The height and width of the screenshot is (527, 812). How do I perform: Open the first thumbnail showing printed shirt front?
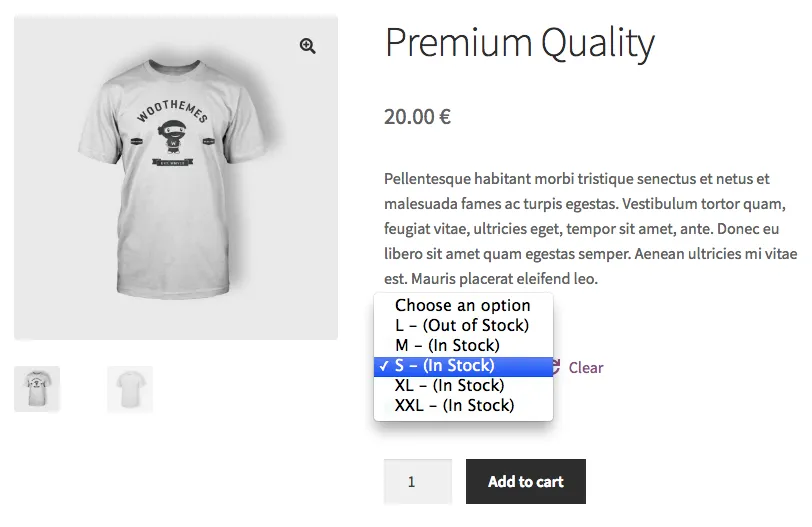click(37, 389)
